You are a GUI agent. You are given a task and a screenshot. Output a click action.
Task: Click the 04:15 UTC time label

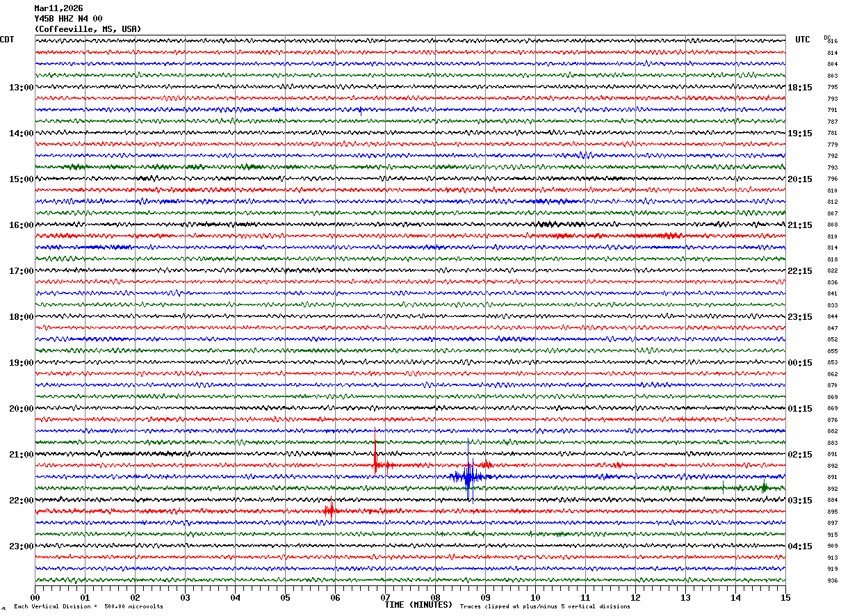coord(800,546)
